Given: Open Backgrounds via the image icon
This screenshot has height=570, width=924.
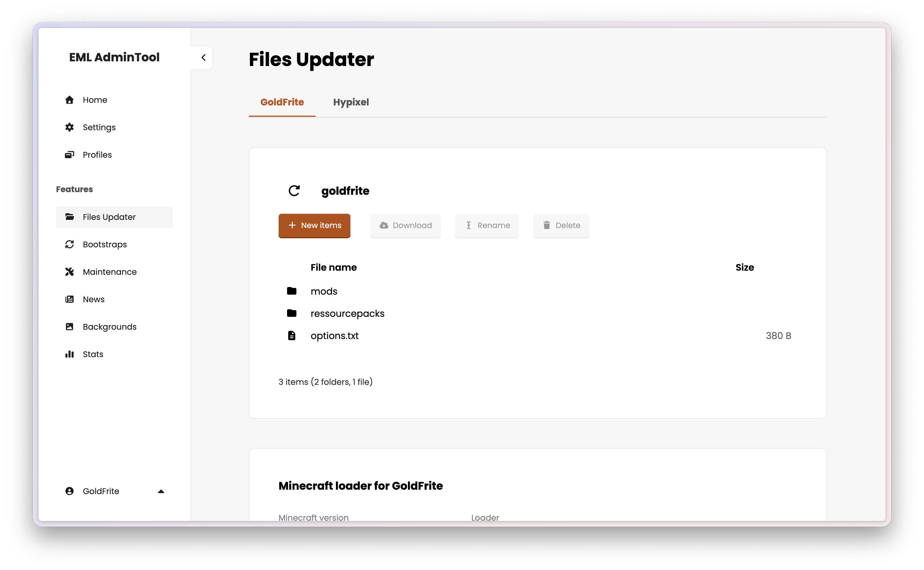Looking at the screenshot, I should [x=70, y=326].
